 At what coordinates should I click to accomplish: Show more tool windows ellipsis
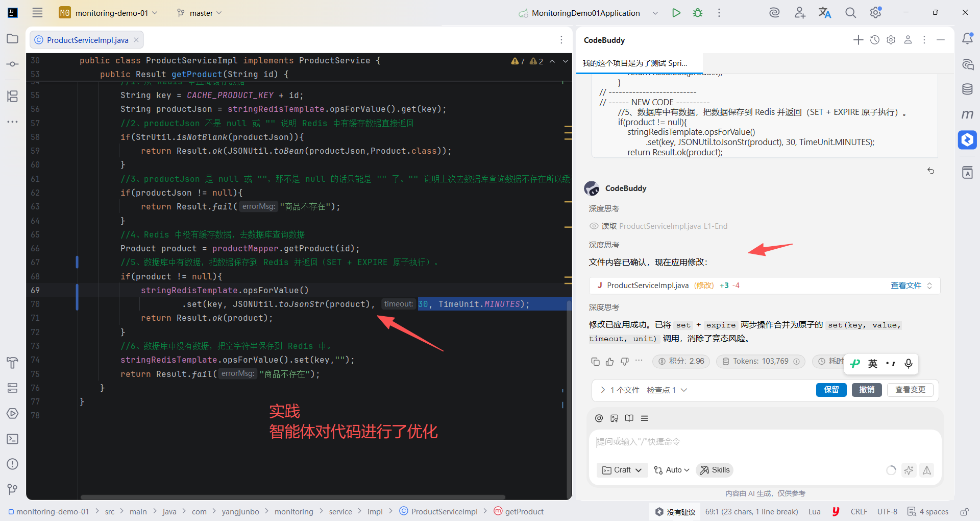pyautogui.click(x=13, y=122)
